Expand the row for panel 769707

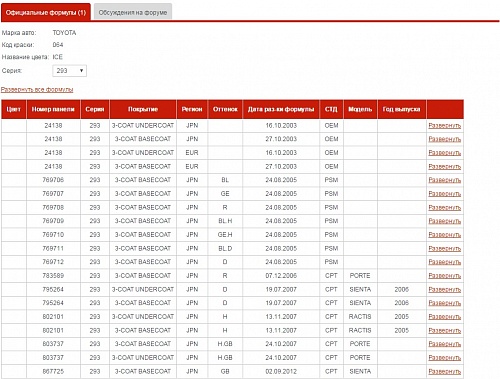coord(444,194)
